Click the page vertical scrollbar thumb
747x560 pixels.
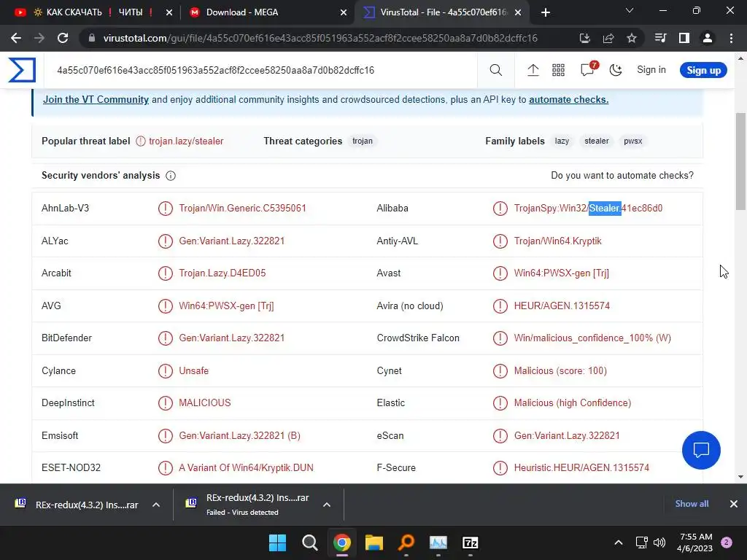pos(740,161)
